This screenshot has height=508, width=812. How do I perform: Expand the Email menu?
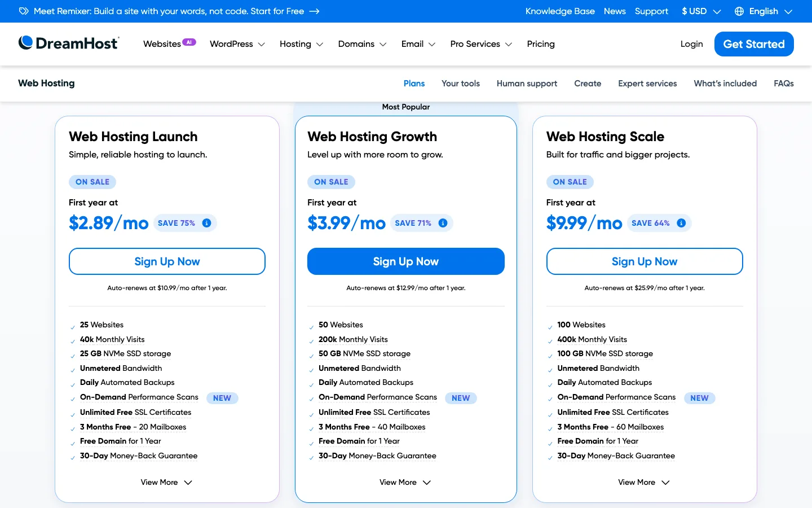(x=418, y=44)
